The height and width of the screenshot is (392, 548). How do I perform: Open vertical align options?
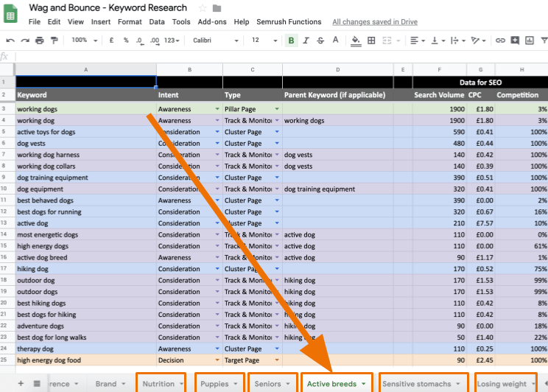coord(438,41)
